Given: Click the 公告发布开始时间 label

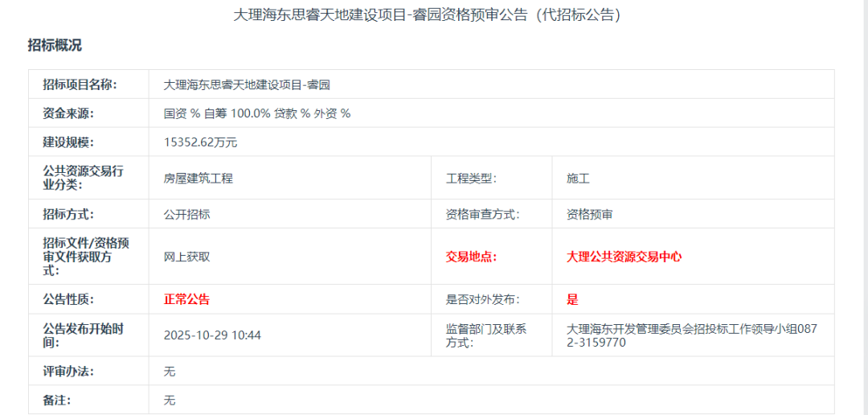Looking at the screenshot, I should pyautogui.click(x=83, y=335).
